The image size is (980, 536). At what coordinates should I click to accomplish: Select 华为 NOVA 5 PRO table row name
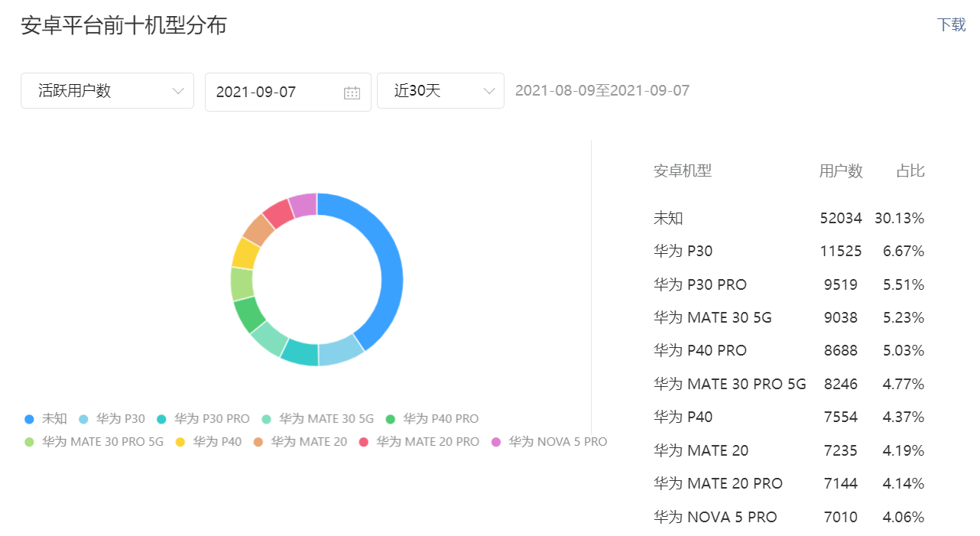coord(715,517)
